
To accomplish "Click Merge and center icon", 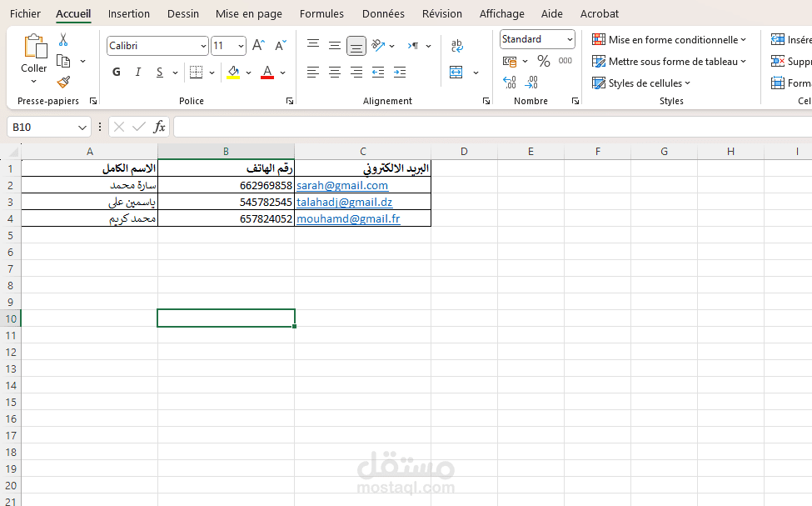I will coord(456,72).
